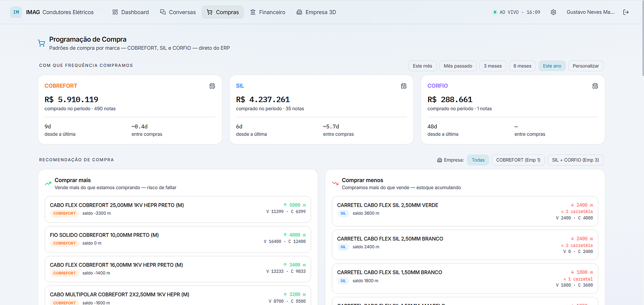The image size is (644, 305).
Task: Click "~0.4d" entre compras value
Action: tap(140, 126)
